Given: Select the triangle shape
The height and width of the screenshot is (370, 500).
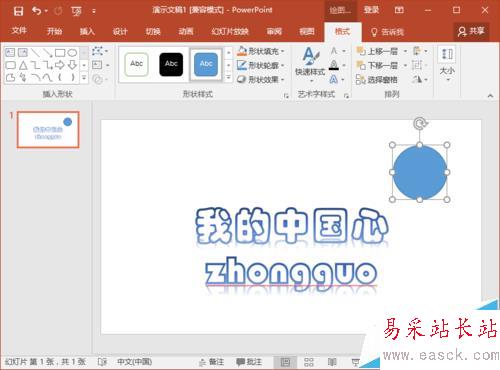Looking at the screenshot, I should tap(23, 65).
